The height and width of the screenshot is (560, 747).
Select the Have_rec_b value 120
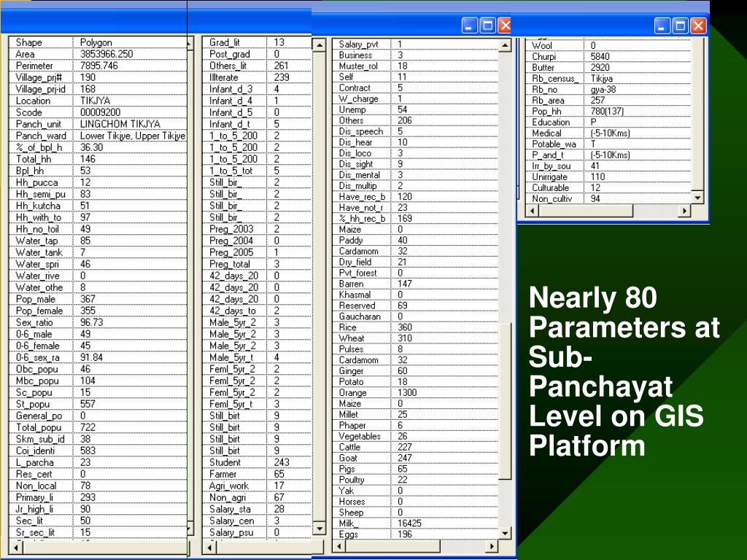coord(405,197)
